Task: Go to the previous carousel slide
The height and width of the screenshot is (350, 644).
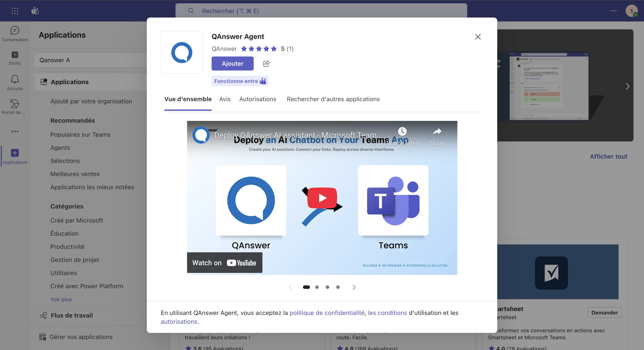Action: [x=290, y=287]
